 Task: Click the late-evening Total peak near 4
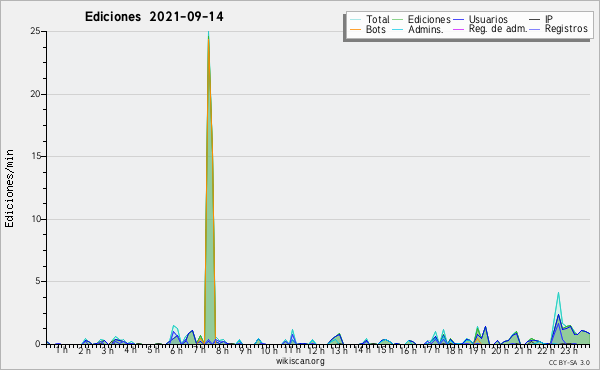558,293
